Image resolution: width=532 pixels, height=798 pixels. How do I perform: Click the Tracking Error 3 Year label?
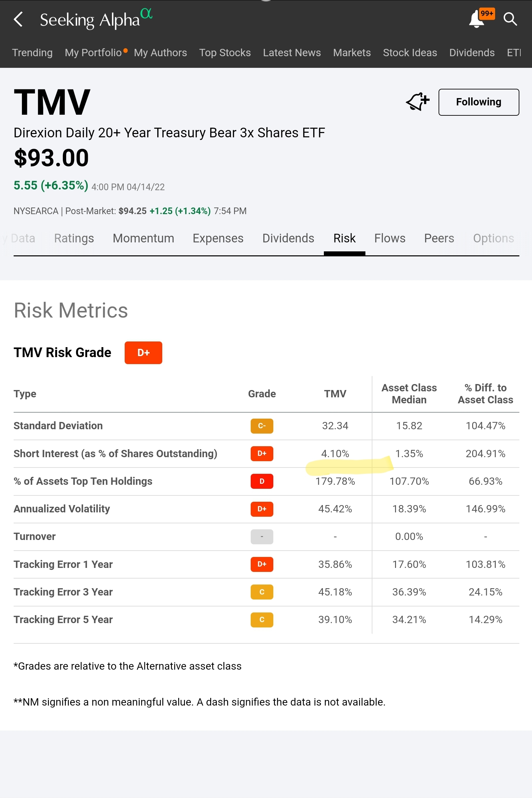point(63,592)
